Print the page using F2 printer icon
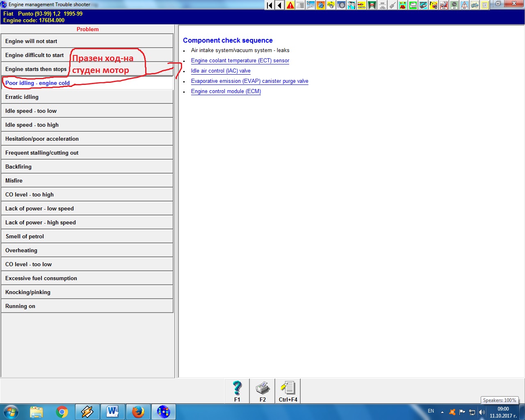525x420 pixels. coord(262,391)
